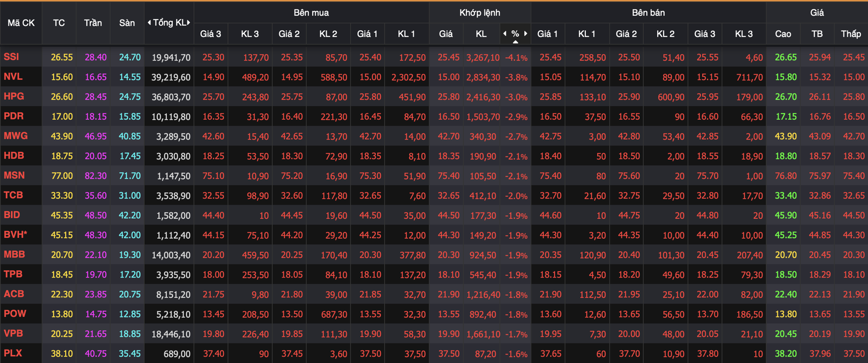Select MWG ceiling price 46.95
Screen dimensions: 868x363
click(96, 136)
